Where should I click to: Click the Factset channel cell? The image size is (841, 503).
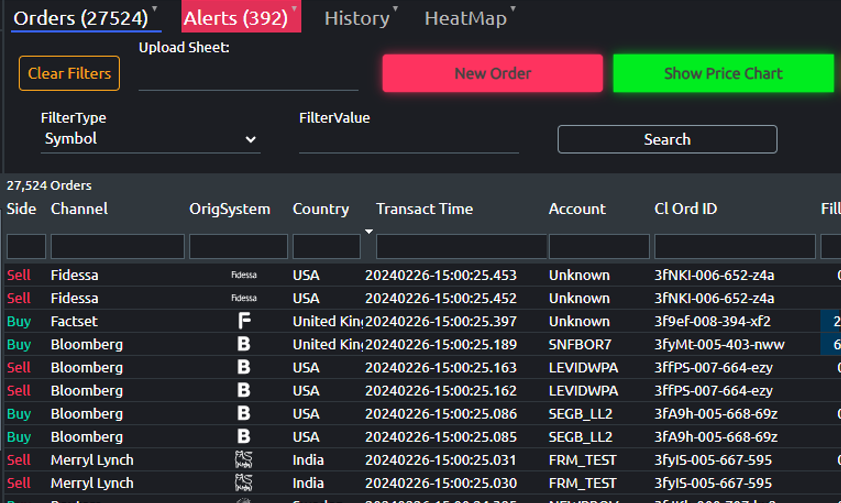74,321
